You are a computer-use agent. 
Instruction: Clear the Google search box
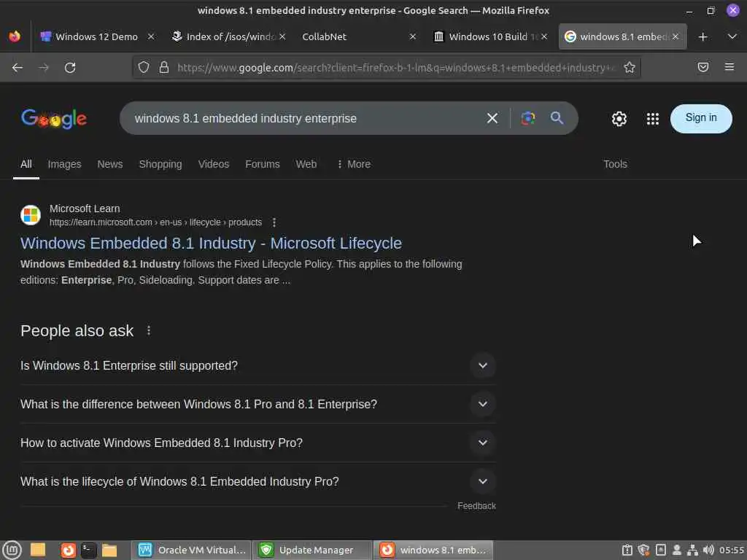pyautogui.click(x=492, y=118)
